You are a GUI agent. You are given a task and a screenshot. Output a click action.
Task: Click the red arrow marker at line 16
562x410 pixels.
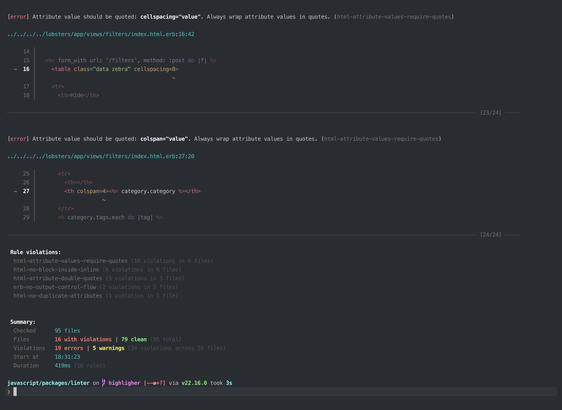click(x=15, y=69)
